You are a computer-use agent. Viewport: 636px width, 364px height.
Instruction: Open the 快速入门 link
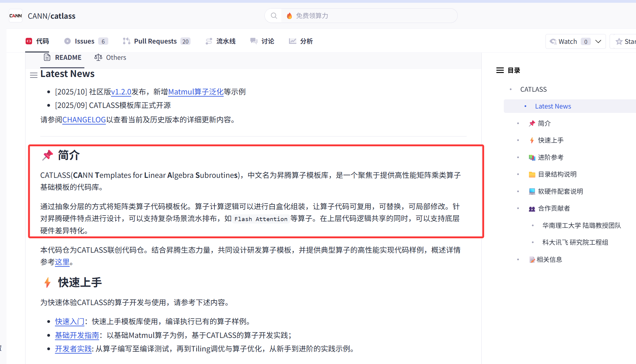click(70, 321)
